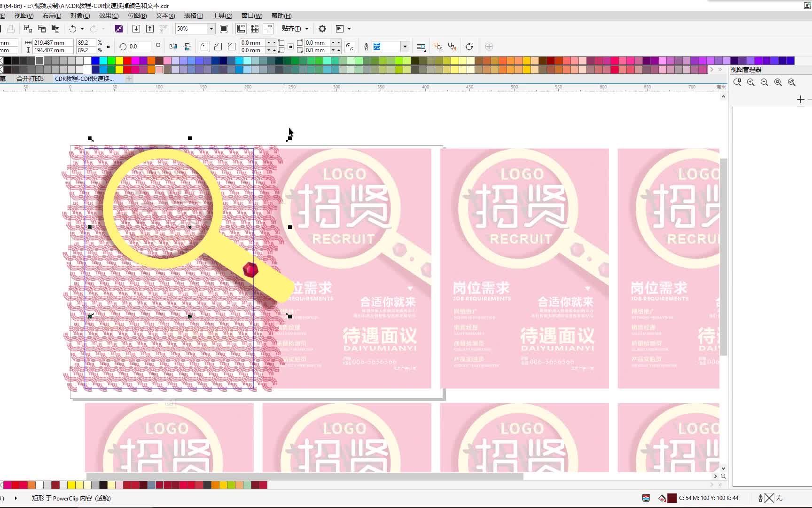Pick the blue swatch in top palette

pos(95,60)
